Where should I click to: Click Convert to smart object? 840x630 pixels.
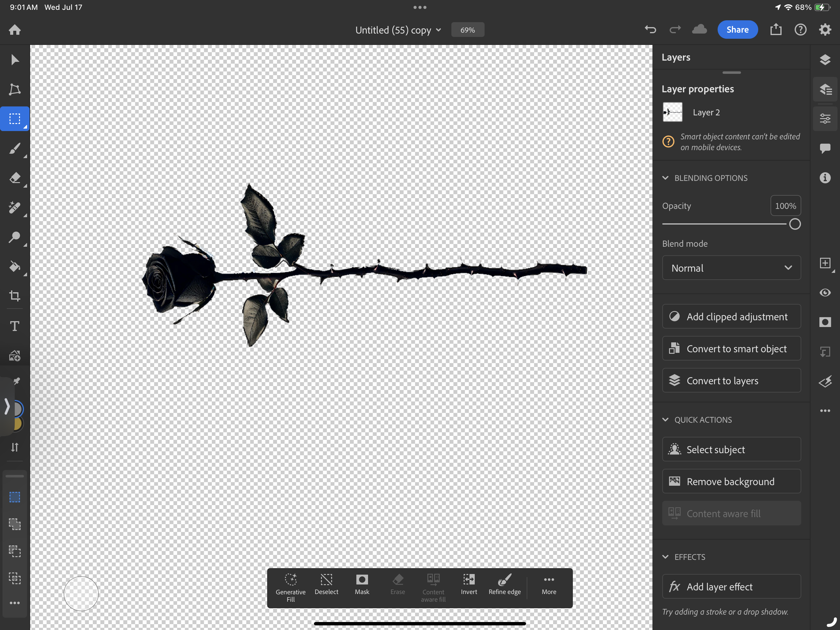point(731,349)
